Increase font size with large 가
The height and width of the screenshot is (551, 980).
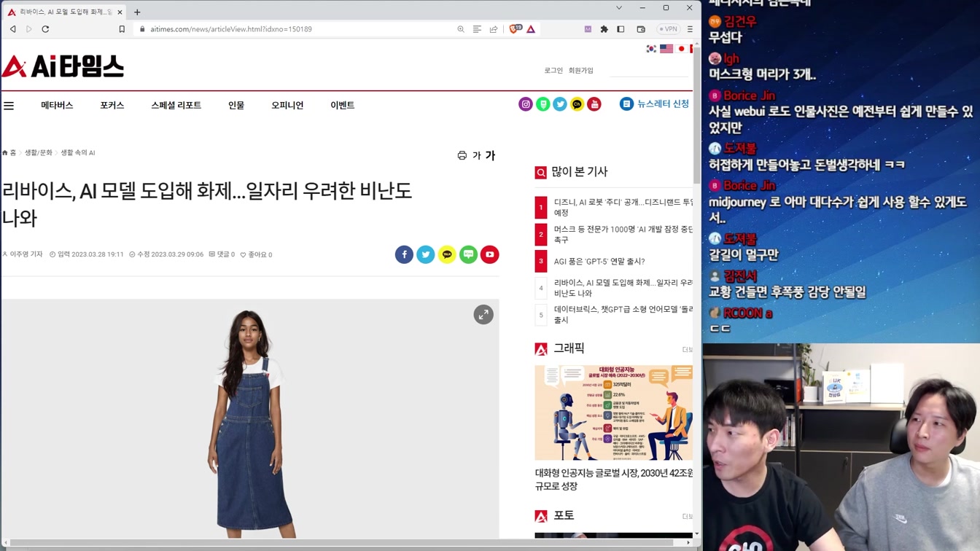pyautogui.click(x=490, y=155)
